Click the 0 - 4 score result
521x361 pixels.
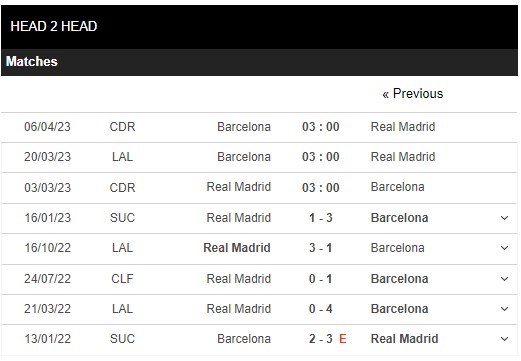321,309
